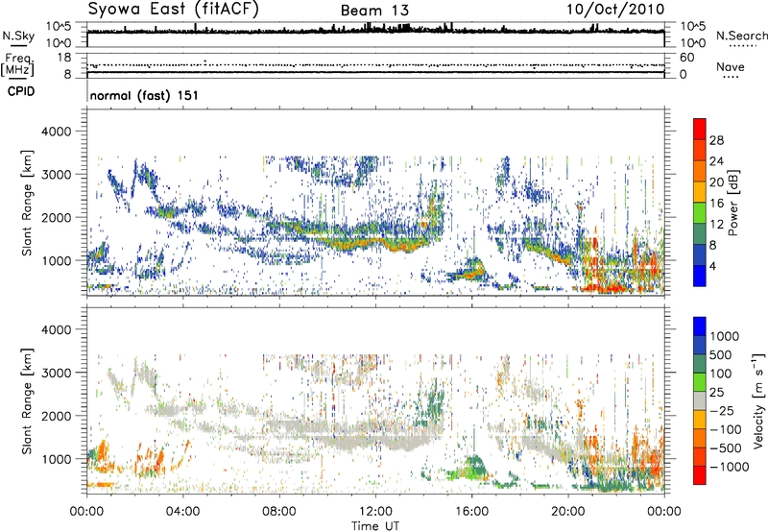768x532 pixels.
Task: Click the "normal (fast) 151" CPID text
Action: [x=144, y=95]
